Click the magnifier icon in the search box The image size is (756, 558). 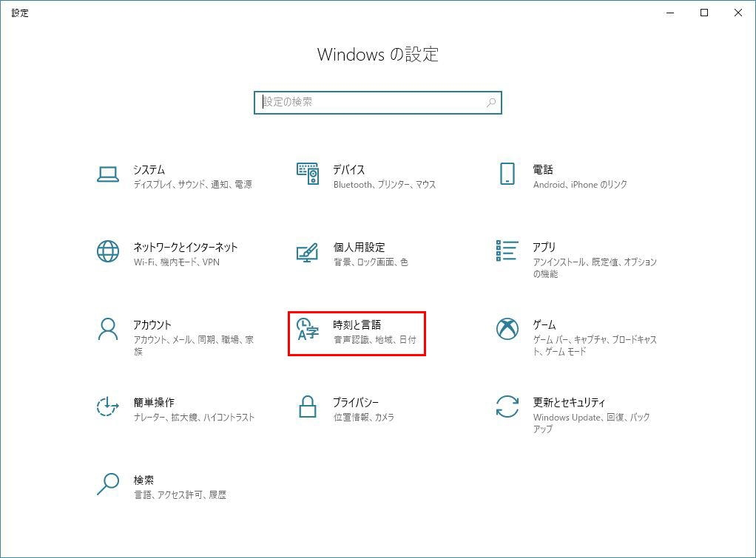(491, 103)
